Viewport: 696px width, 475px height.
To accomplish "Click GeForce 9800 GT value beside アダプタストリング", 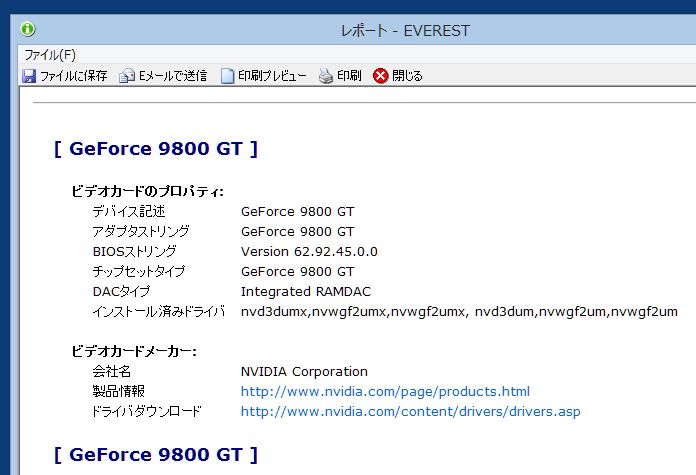I will 298,232.
